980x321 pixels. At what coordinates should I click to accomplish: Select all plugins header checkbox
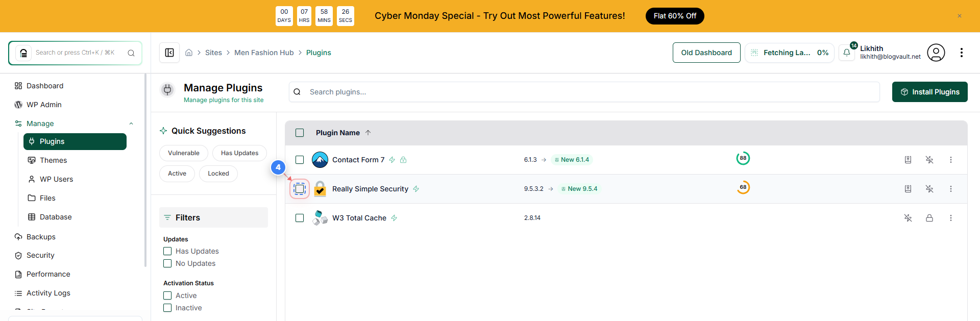[300, 133]
